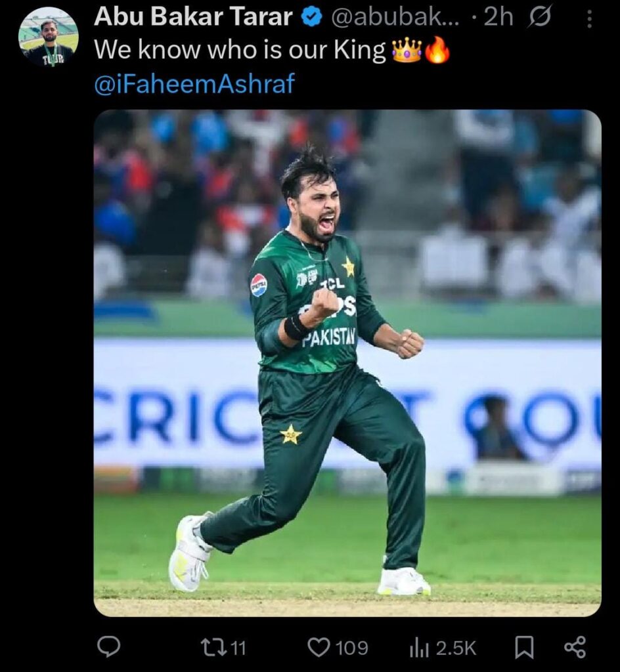Image resolution: width=620 pixels, height=672 pixels.
Task: View analytics showing 2.5K views
Action: click(443, 648)
